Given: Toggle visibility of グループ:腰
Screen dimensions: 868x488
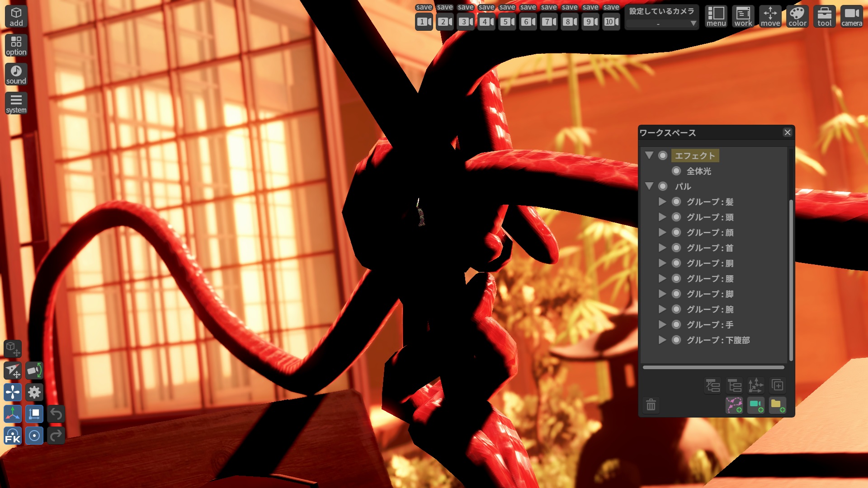Looking at the screenshot, I should (676, 278).
